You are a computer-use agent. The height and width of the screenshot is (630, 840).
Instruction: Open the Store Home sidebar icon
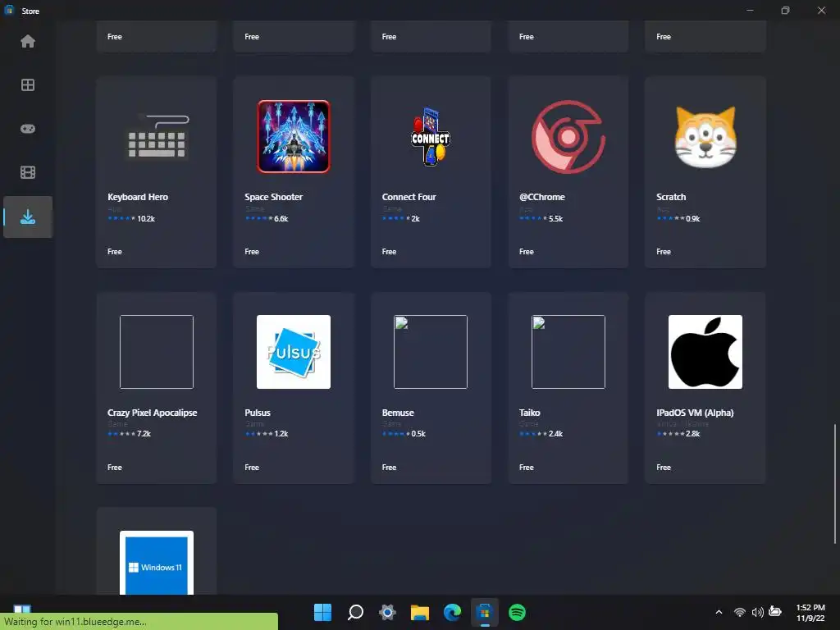point(28,41)
